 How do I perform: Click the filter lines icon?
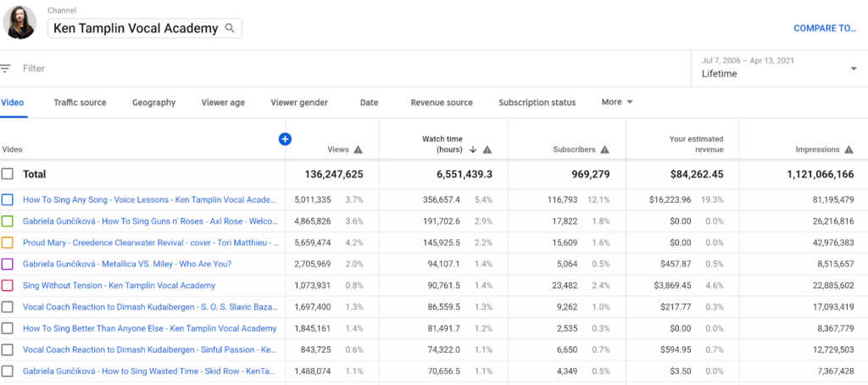[x=6, y=69]
